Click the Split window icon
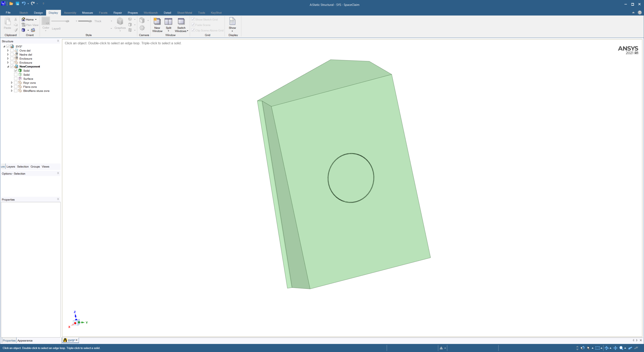This screenshot has height=352, width=644. pos(168,22)
